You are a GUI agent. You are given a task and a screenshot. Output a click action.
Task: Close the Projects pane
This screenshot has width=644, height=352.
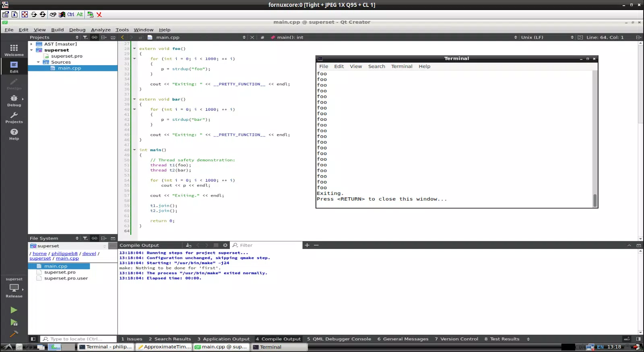point(113,37)
